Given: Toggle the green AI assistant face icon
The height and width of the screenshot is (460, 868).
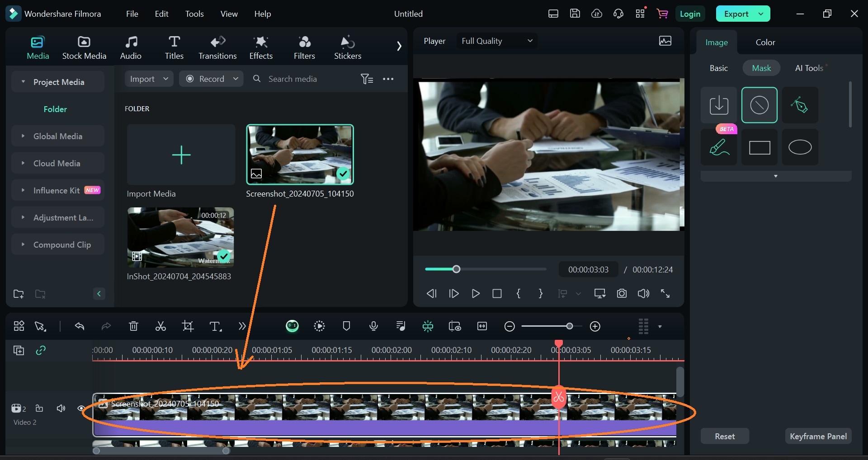Looking at the screenshot, I should (x=292, y=326).
